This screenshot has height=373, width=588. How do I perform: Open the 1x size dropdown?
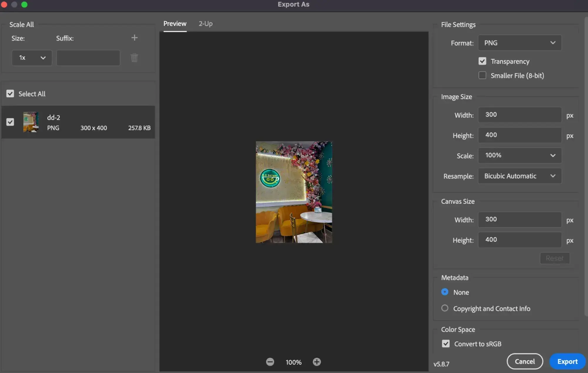[x=31, y=58]
